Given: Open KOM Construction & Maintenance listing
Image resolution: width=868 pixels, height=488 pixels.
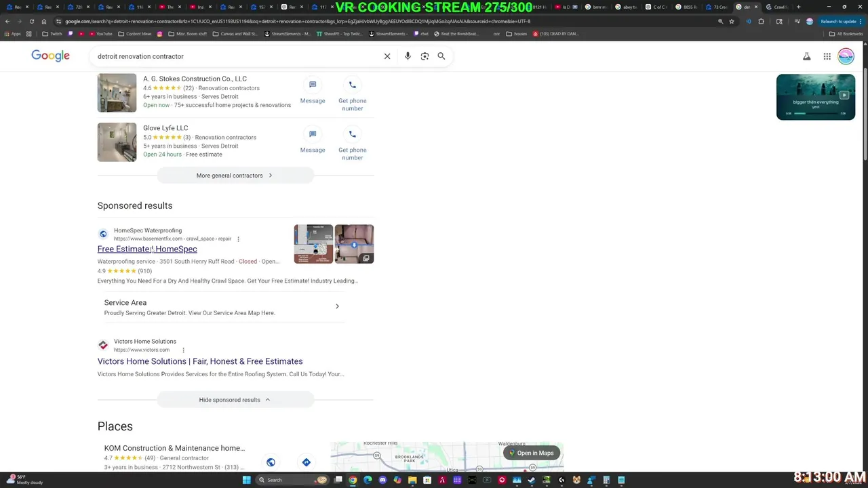Looking at the screenshot, I should [x=174, y=448].
